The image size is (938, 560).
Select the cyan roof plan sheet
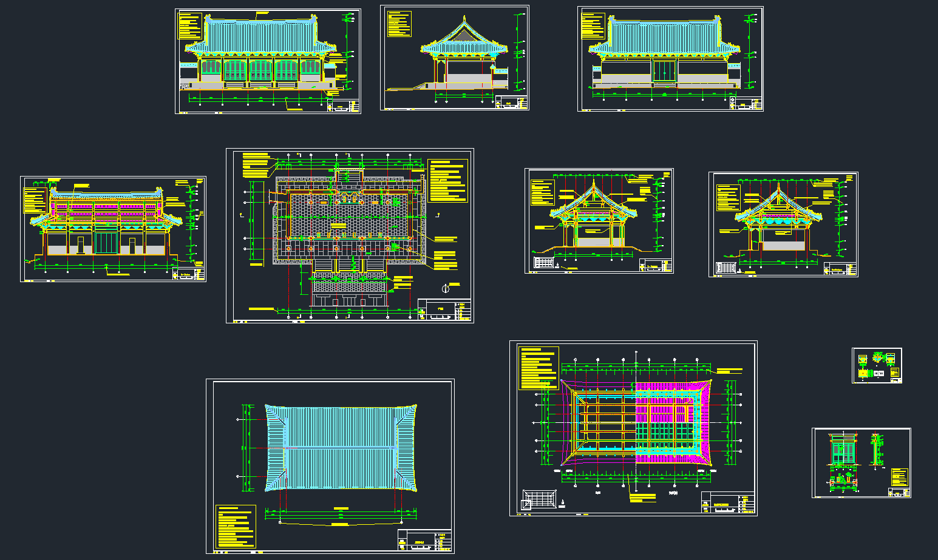coord(330,466)
